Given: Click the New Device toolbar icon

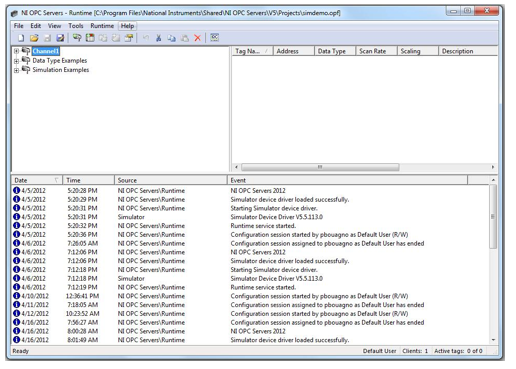Looking at the screenshot, I should pyautogui.click(x=90, y=38).
